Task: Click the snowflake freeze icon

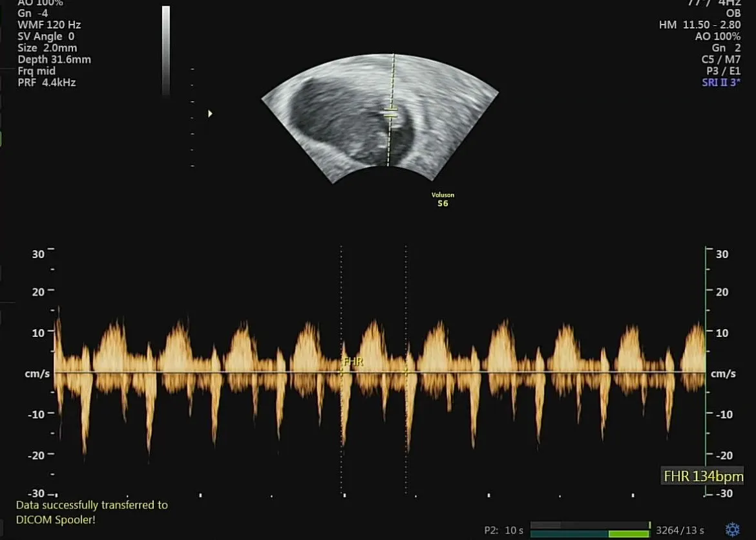Action: (732, 530)
